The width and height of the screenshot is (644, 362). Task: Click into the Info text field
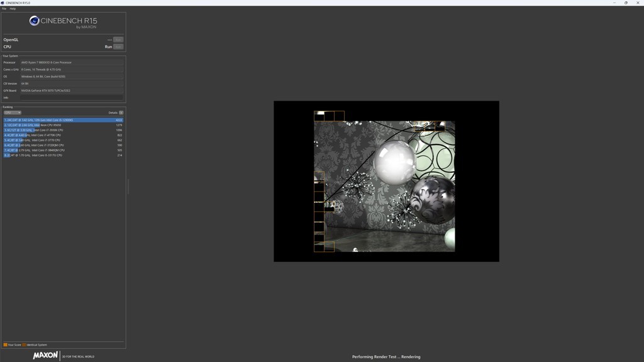tap(71, 97)
